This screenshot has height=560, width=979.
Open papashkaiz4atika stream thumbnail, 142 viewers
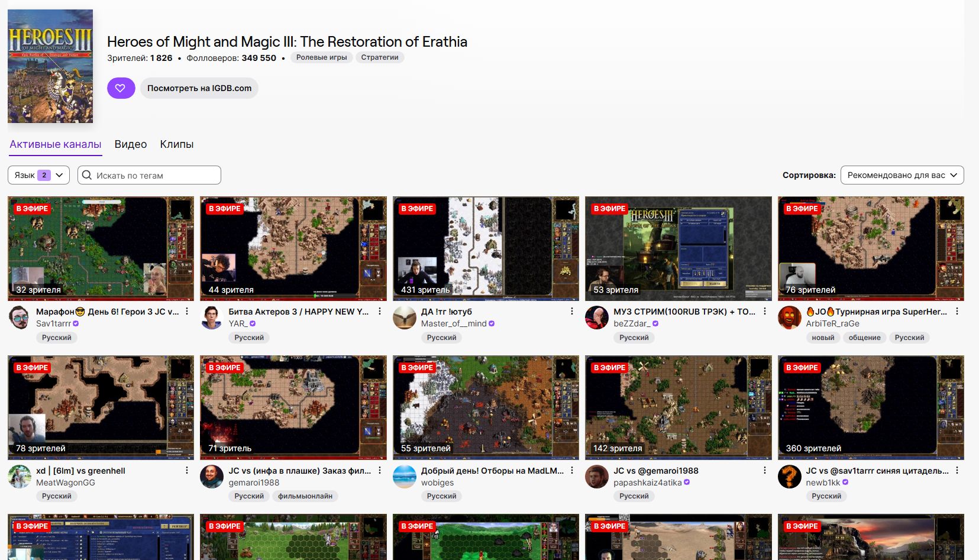coord(678,407)
